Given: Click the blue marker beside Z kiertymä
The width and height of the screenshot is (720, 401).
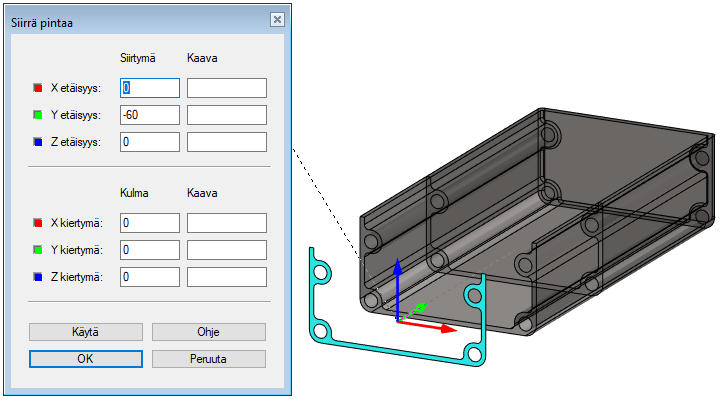Looking at the screenshot, I should [x=38, y=277].
